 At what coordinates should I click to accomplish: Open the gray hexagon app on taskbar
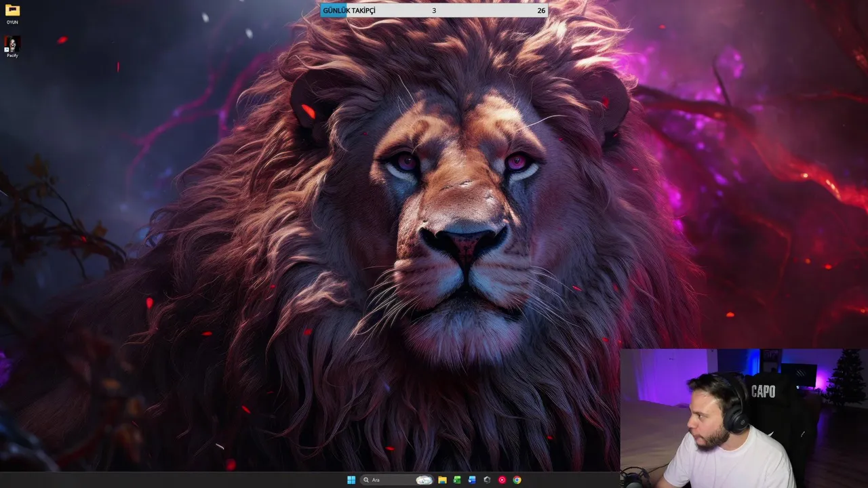click(x=487, y=480)
